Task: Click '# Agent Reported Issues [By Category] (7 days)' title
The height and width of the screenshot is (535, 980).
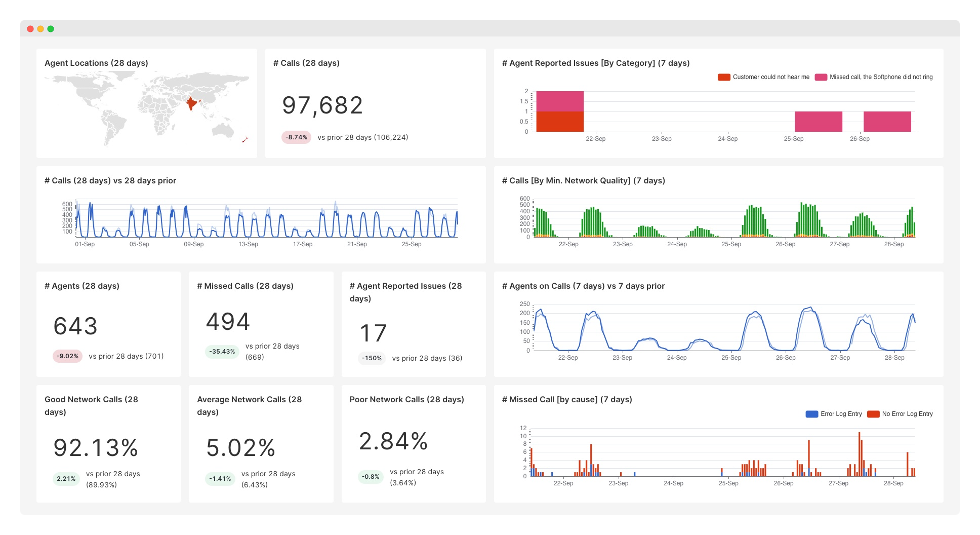Action: (596, 63)
